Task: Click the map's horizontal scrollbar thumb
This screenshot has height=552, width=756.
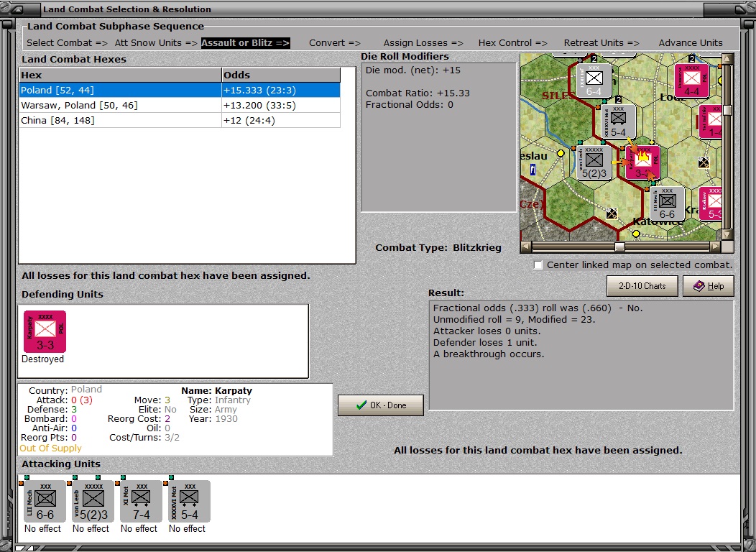Action: pos(619,247)
